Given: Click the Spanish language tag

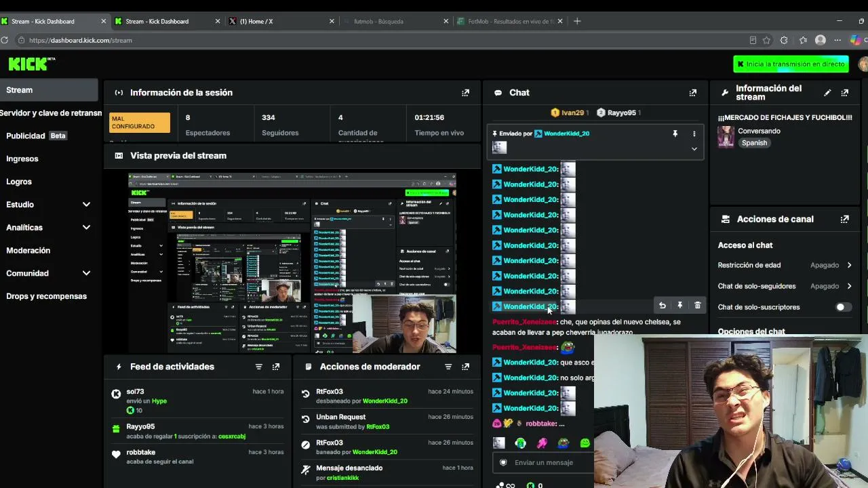Looking at the screenshot, I should [x=754, y=143].
